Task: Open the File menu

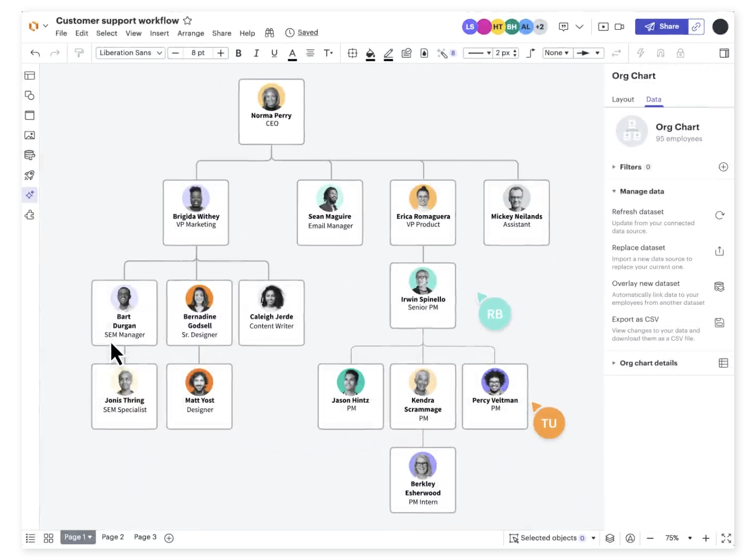Action: click(x=61, y=33)
